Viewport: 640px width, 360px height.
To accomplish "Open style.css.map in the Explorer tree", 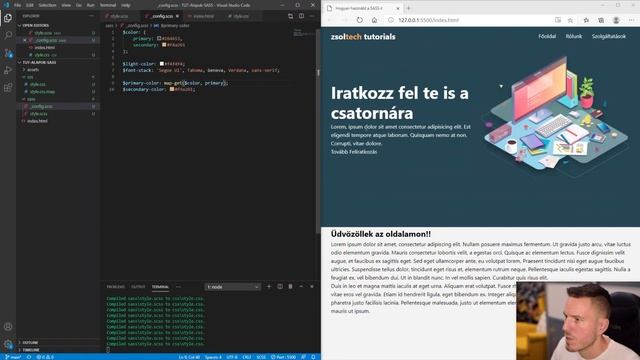I will [42, 92].
